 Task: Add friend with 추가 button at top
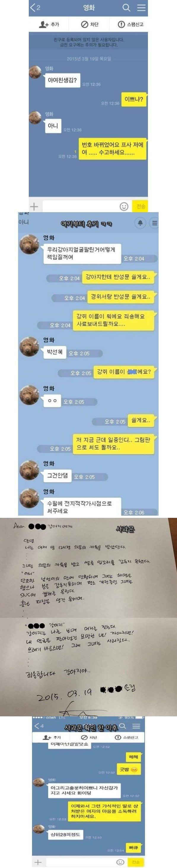click(x=49, y=24)
